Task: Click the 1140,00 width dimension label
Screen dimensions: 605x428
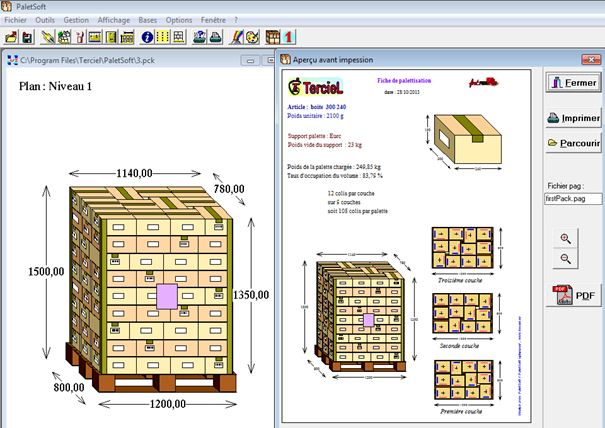Action: coord(134,173)
